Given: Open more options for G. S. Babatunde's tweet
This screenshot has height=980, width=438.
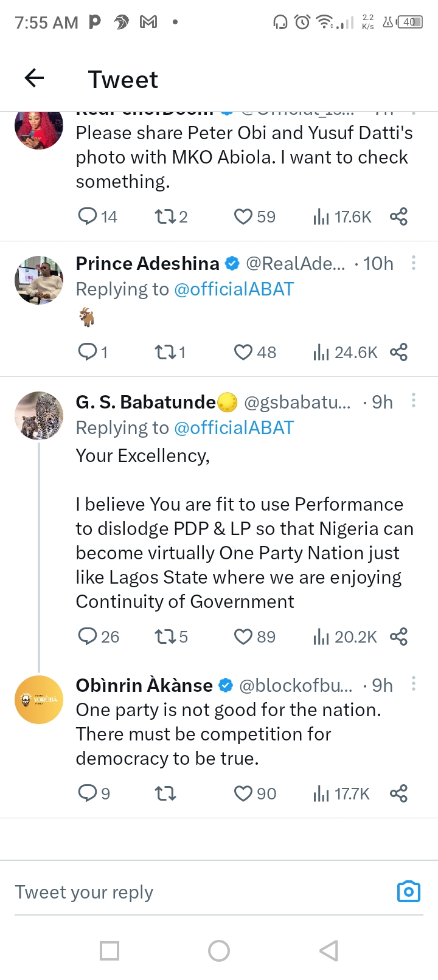Looking at the screenshot, I should (x=414, y=401).
